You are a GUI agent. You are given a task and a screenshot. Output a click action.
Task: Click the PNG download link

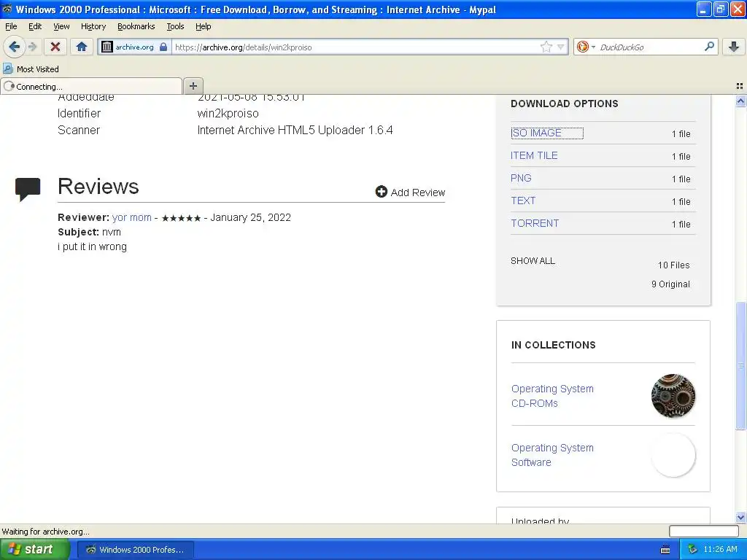[x=521, y=178]
